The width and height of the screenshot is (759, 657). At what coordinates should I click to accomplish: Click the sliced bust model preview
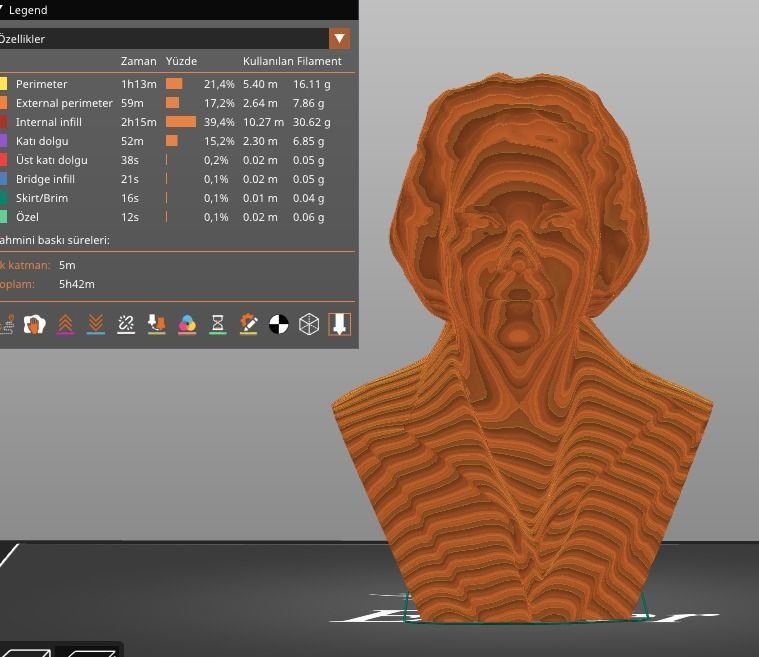tap(522, 349)
